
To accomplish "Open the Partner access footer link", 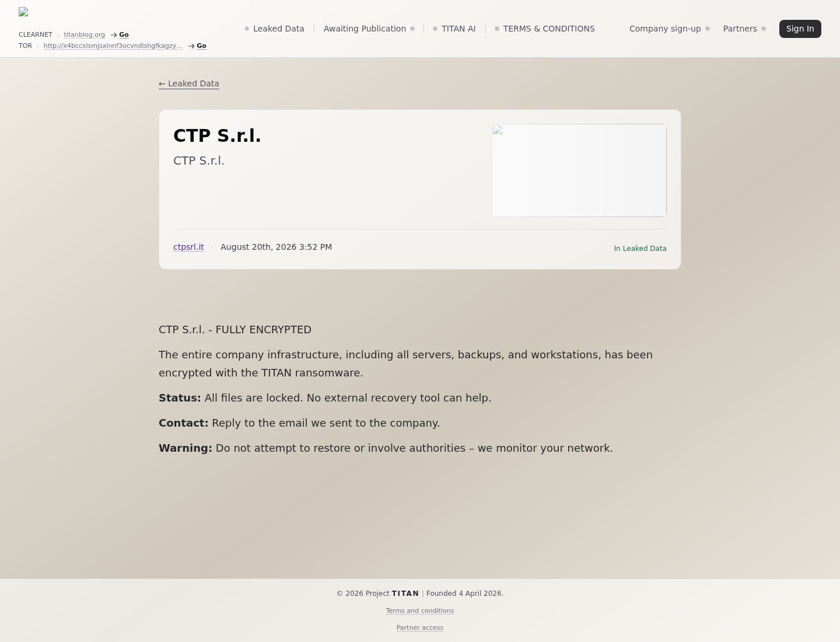I will click(x=420, y=627).
